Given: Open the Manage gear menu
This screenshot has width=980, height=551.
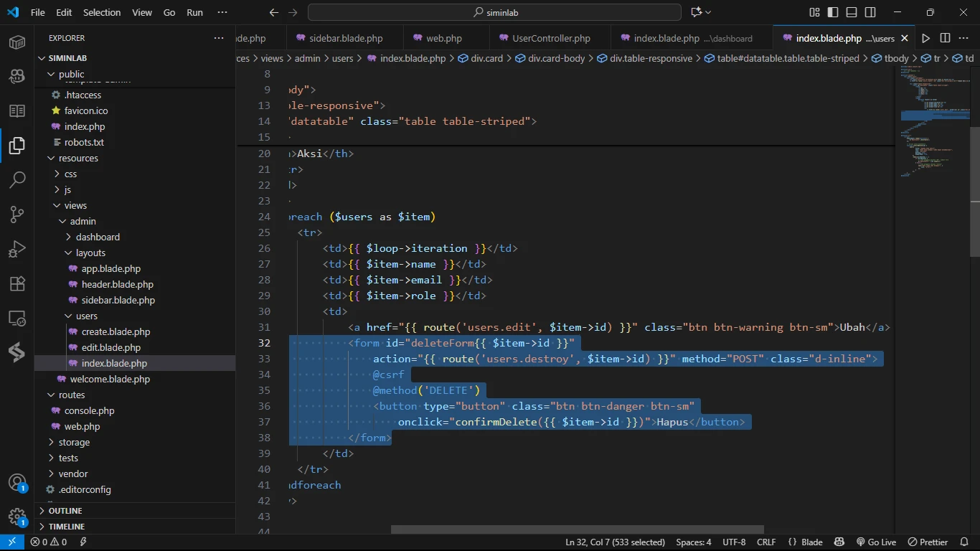Looking at the screenshot, I should [17, 517].
